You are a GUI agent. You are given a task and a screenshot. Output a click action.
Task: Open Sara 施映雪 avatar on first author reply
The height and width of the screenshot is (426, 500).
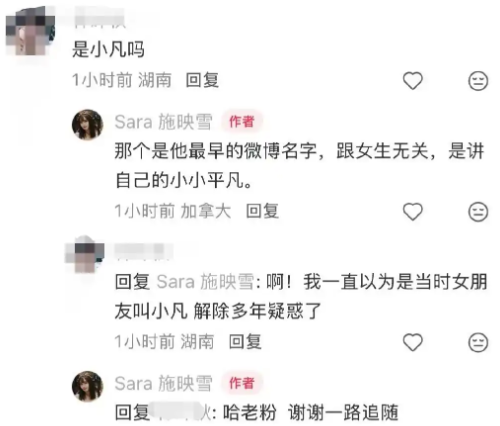tap(88, 124)
